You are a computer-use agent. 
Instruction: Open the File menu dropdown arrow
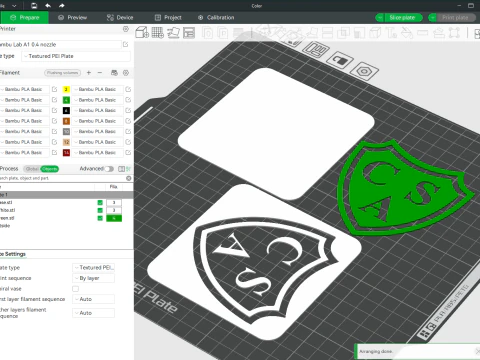[x=14, y=6]
